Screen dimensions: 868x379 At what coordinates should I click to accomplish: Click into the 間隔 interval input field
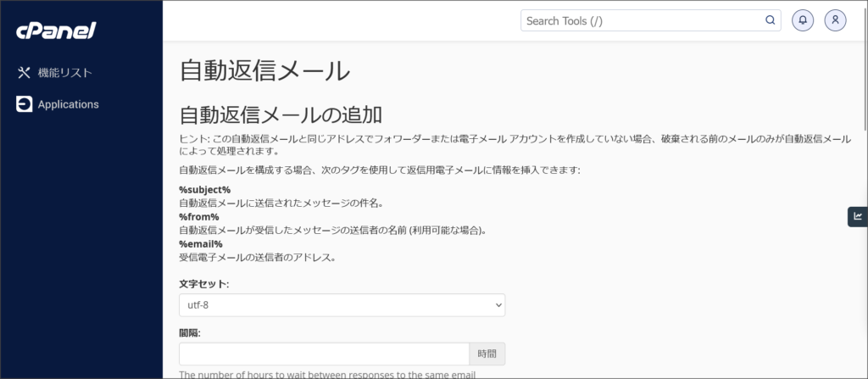click(x=324, y=354)
